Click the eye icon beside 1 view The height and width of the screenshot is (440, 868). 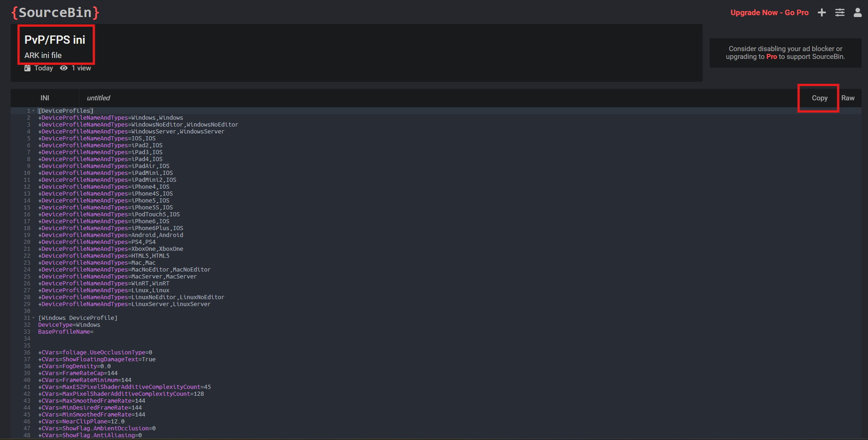64,68
